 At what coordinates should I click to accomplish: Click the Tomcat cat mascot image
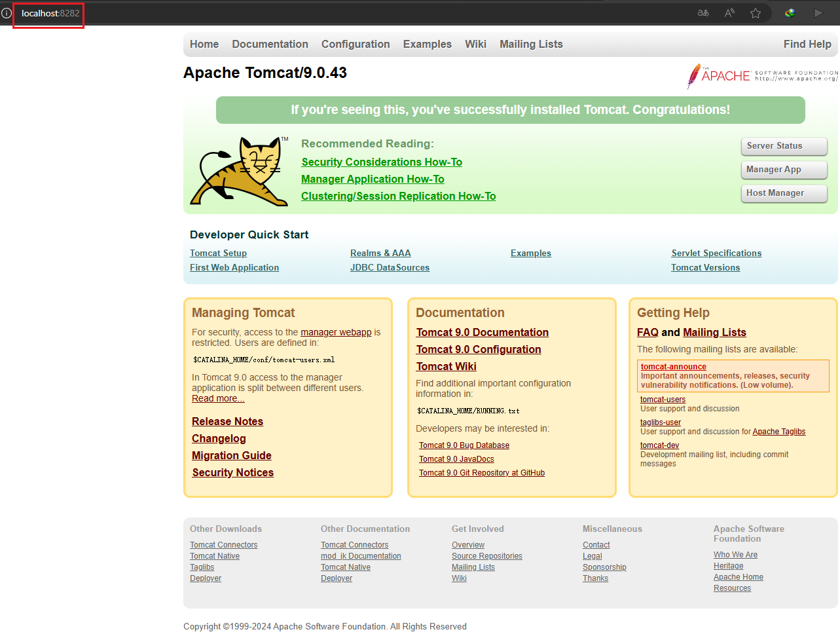click(240, 172)
